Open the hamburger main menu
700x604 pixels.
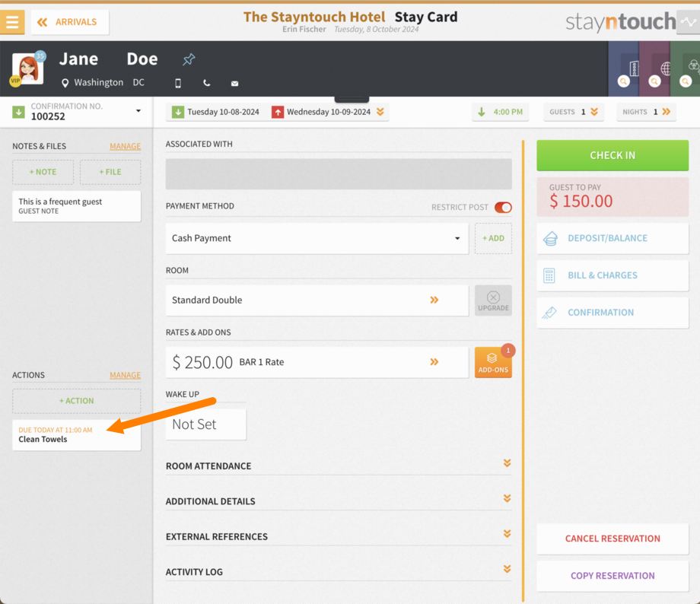pos(12,22)
